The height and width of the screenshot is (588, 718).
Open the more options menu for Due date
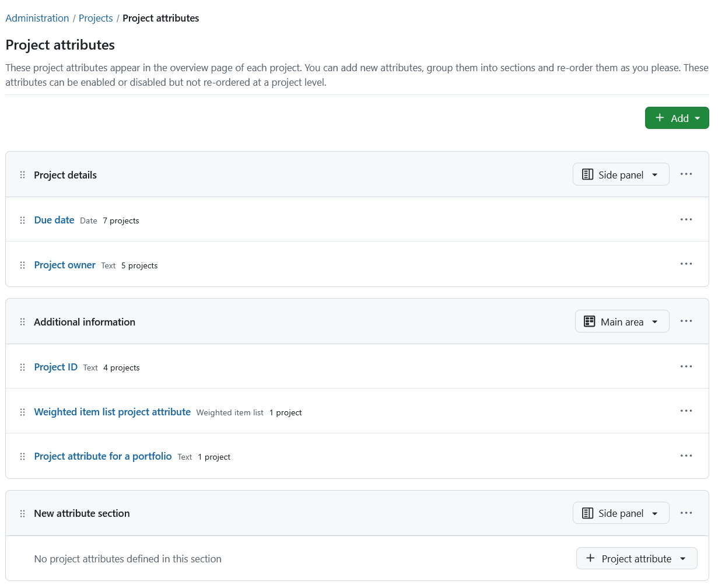click(686, 219)
